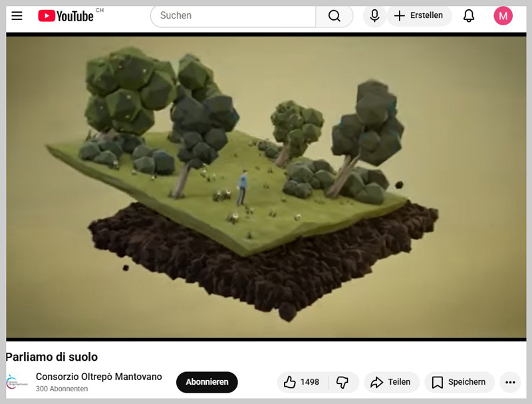Start voice search with microphone icon
The image size is (532, 404).
click(x=375, y=16)
